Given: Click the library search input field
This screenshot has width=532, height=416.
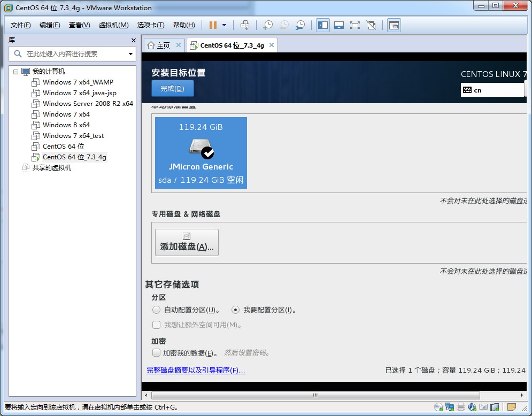Looking at the screenshot, I should [x=72, y=53].
